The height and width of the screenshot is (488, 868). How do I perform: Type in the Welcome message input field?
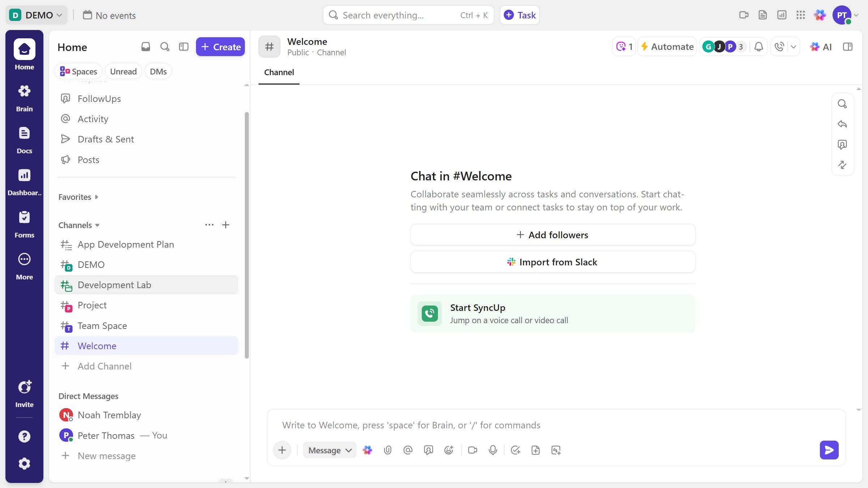[x=506, y=425]
